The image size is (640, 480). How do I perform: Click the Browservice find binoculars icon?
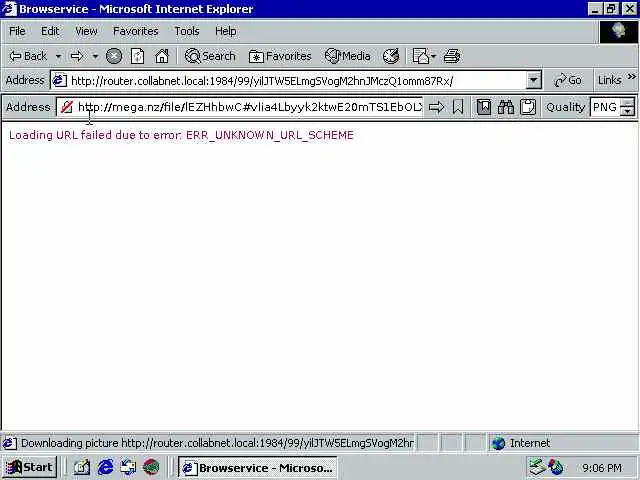pyautogui.click(x=506, y=107)
